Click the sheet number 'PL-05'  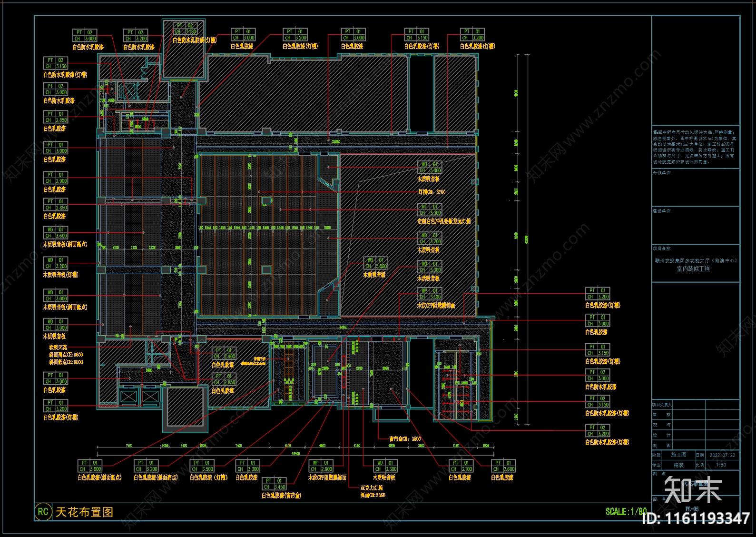692,509
